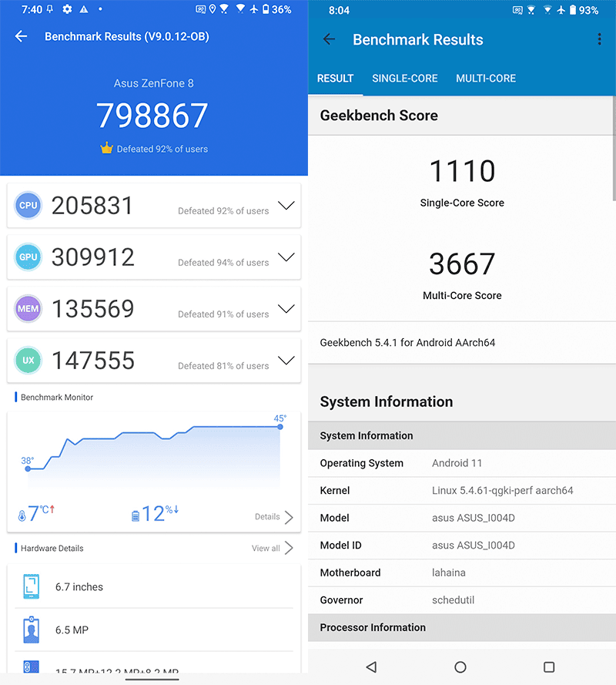Open Hardware Details View all chevron
Viewport: 616px width, 685px height.
289,548
